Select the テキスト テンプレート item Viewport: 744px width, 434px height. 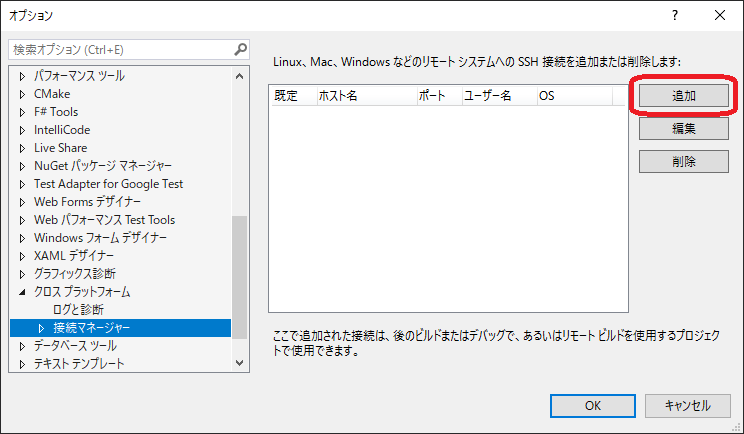point(79,364)
